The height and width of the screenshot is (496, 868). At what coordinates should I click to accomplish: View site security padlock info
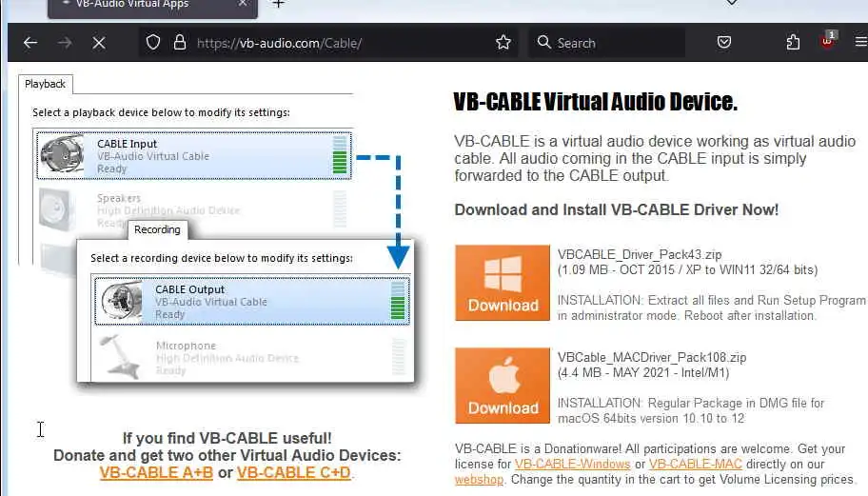click(x=179, y=43)
